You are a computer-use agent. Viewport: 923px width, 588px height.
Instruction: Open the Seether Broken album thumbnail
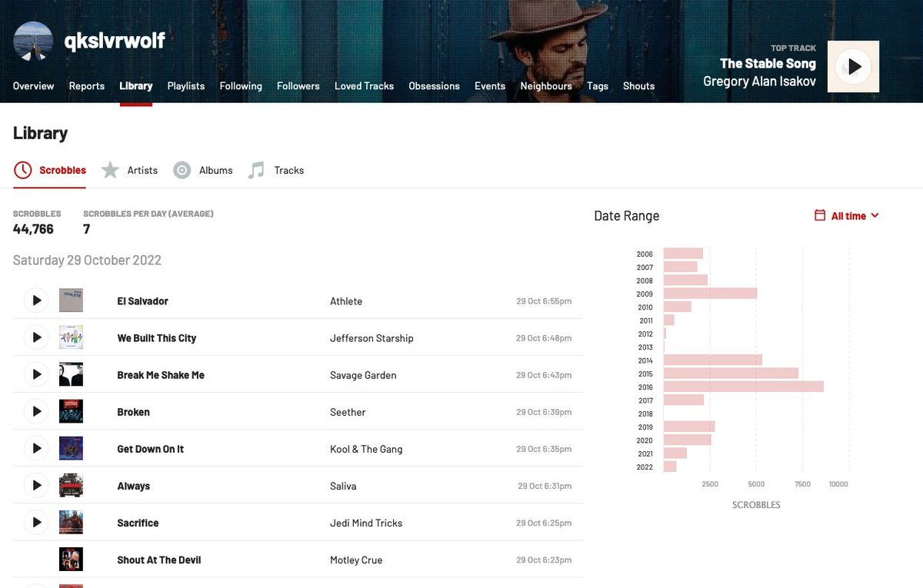tap(71, 411)
